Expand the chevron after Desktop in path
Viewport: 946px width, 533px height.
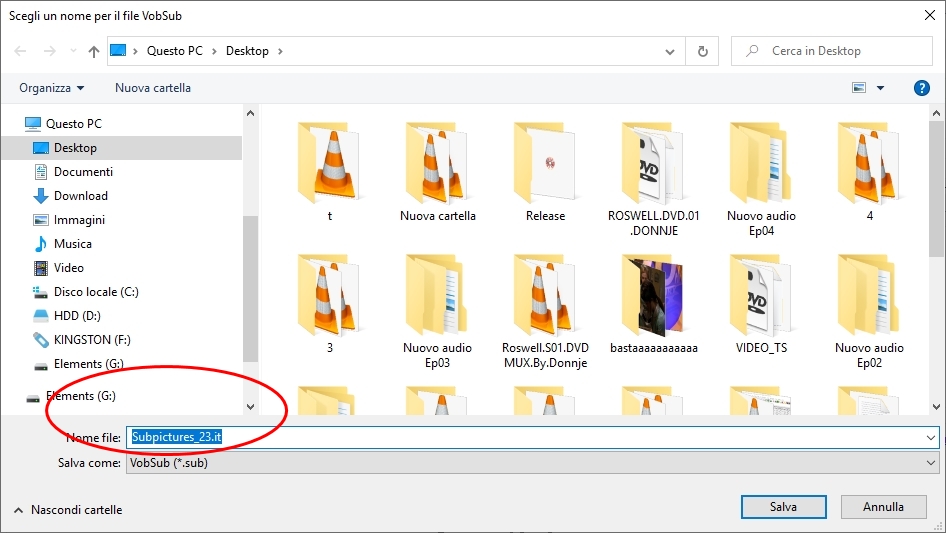[x=280, y=51]
